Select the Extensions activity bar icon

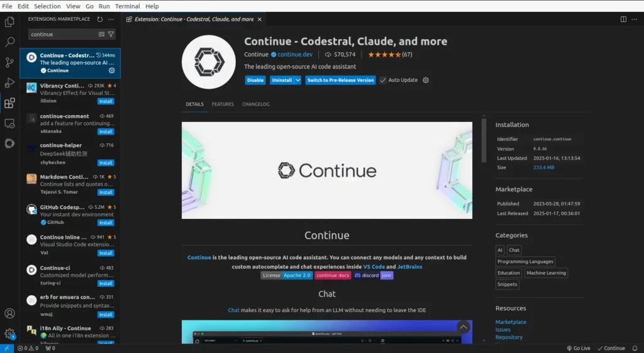pyautogui.click(x=9, y=103)
